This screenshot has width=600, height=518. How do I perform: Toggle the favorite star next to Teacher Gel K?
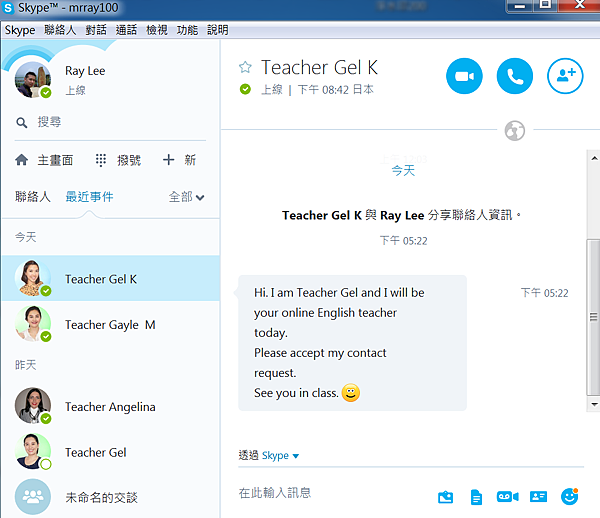pos(245,67)
